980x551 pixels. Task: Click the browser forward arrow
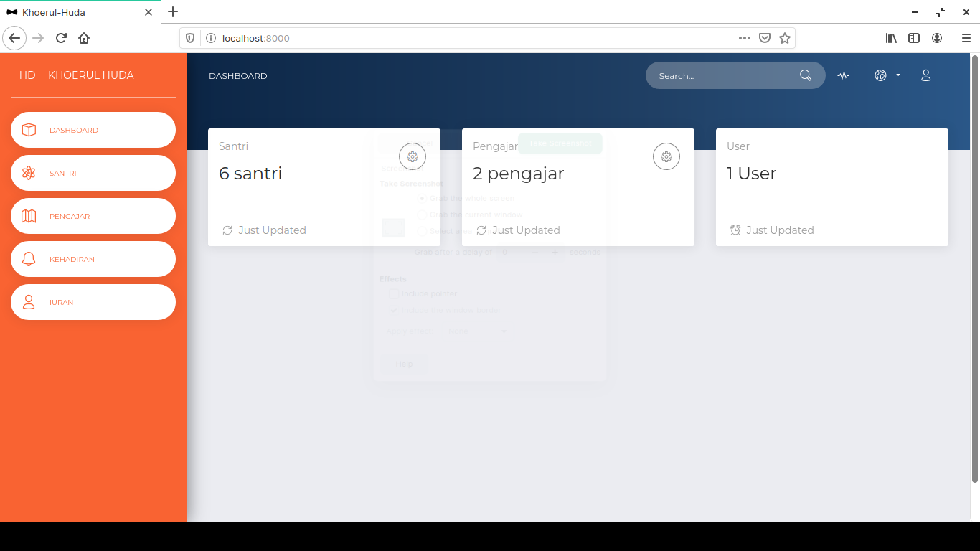[38, 38]
